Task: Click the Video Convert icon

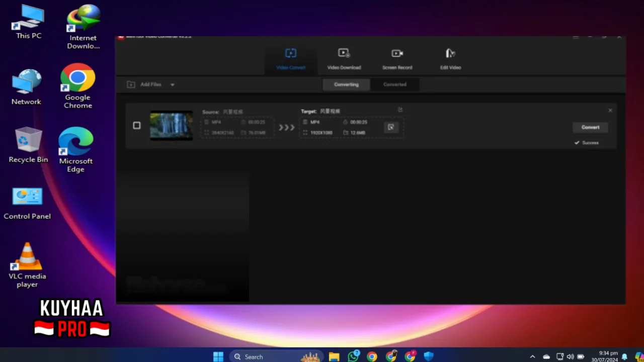Action: click(291, 53)
